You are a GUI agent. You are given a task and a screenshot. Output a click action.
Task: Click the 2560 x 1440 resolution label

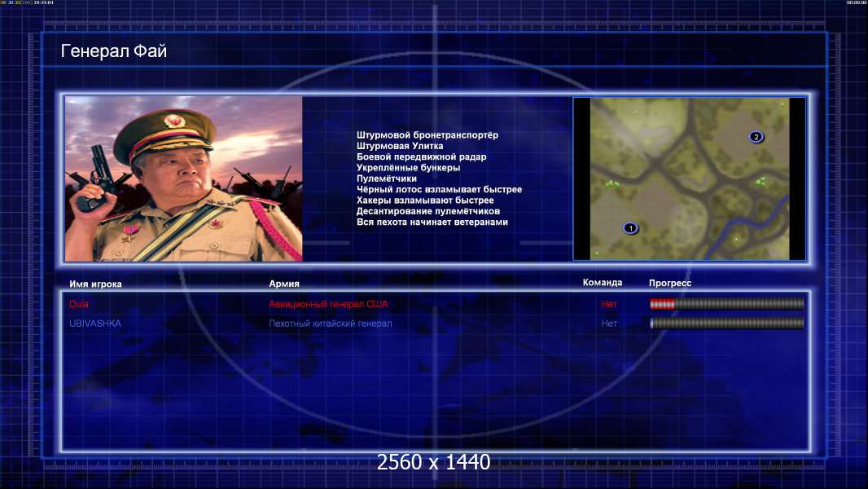tap(433, 462)
